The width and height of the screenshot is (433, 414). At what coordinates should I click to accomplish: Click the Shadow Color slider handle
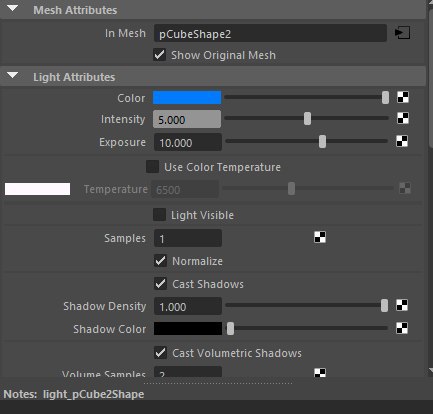point(230,328)
